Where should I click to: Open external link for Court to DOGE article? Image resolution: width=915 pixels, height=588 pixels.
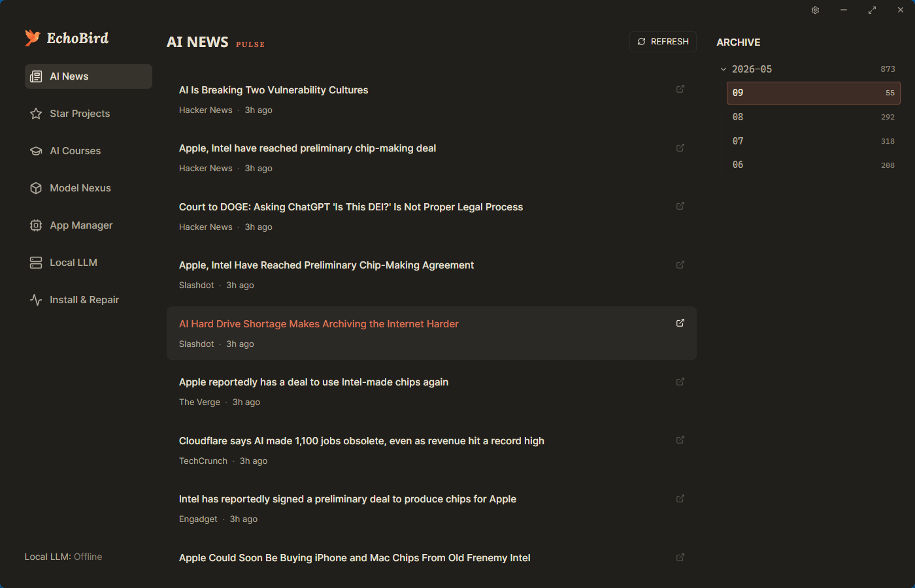[x=680, y=206]
